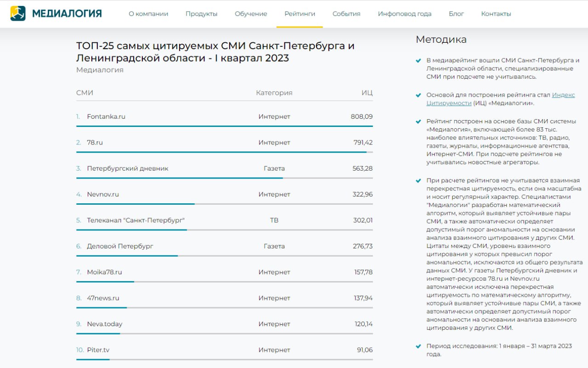Click the value 322,96
Viewport: 588px width, 368px height.
point(362,194)
